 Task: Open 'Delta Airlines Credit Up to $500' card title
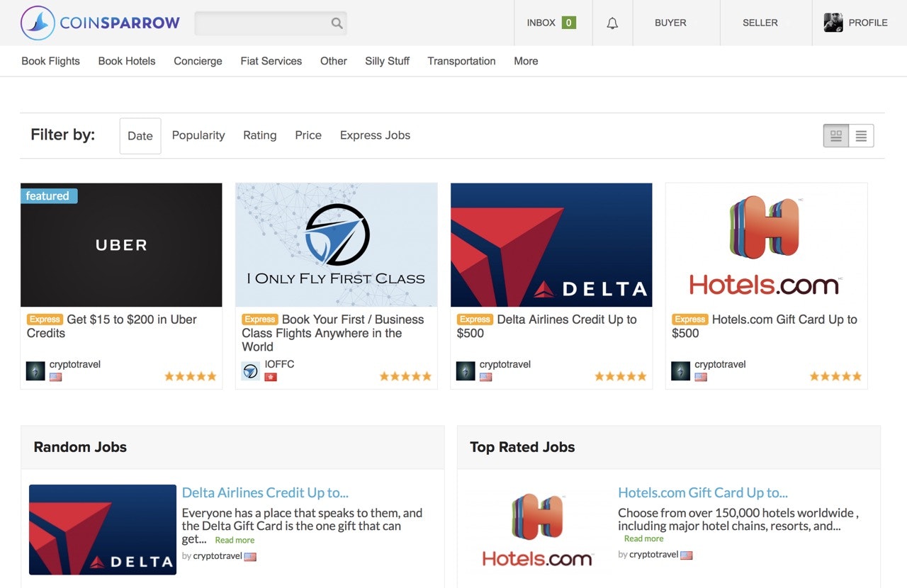547,327
